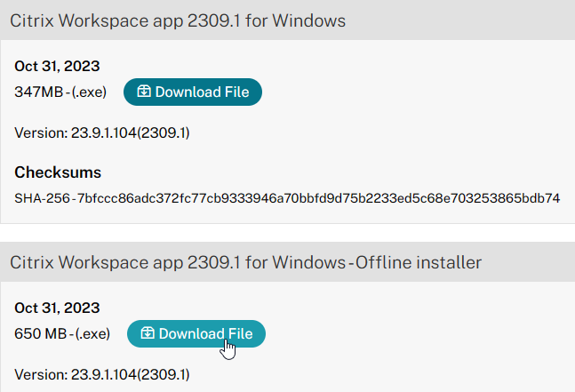The width and height of the screenshot is (575, 392).
Task: Click 'Offline installer' words in second header
Action: (419, 262)
